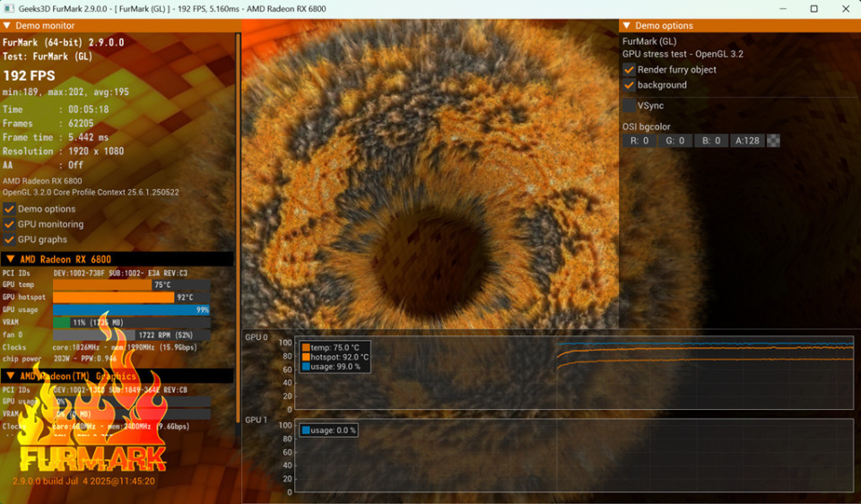Minimize the FurMark window
Screen dimensions: 861x504
[x=783, y=9]
